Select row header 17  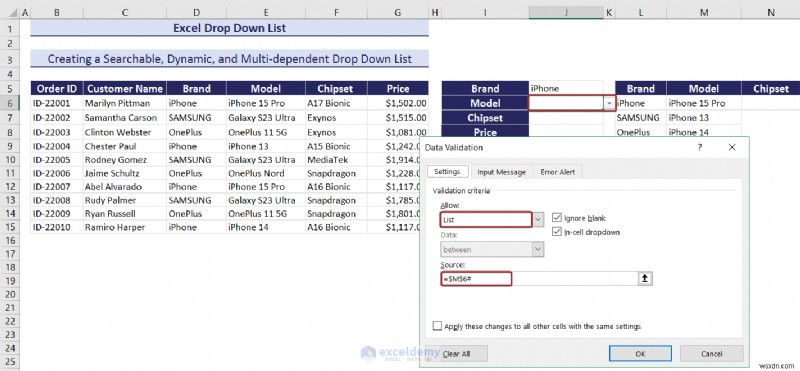[10, 254]
